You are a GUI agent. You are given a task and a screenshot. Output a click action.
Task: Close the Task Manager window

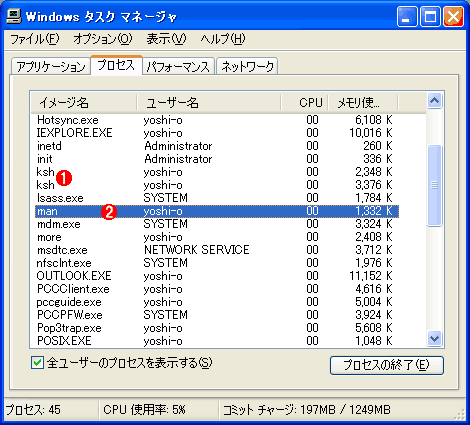(x=453, y=17)
